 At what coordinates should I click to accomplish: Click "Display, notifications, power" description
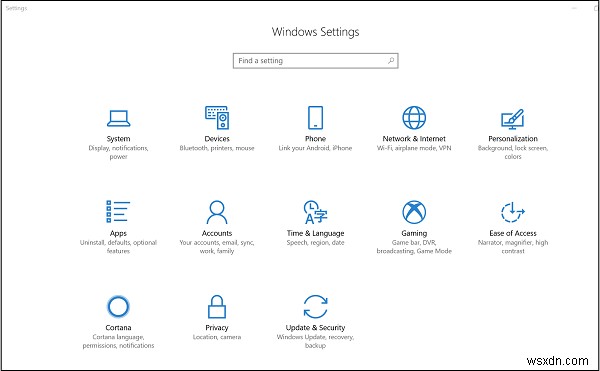coord(118,152)
